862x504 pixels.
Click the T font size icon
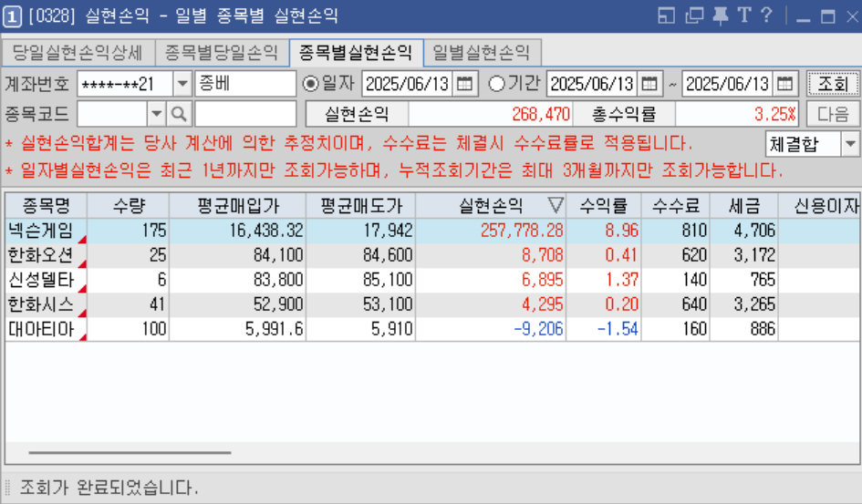point(743,15)
